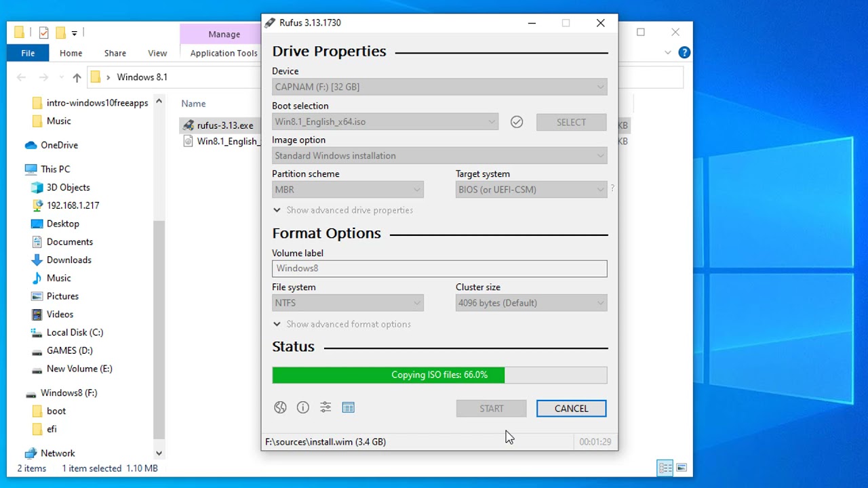This screenshot has width=868, height=488.
Task: Click the Explorer Forward navigation arrow
Action: [43, 77]
